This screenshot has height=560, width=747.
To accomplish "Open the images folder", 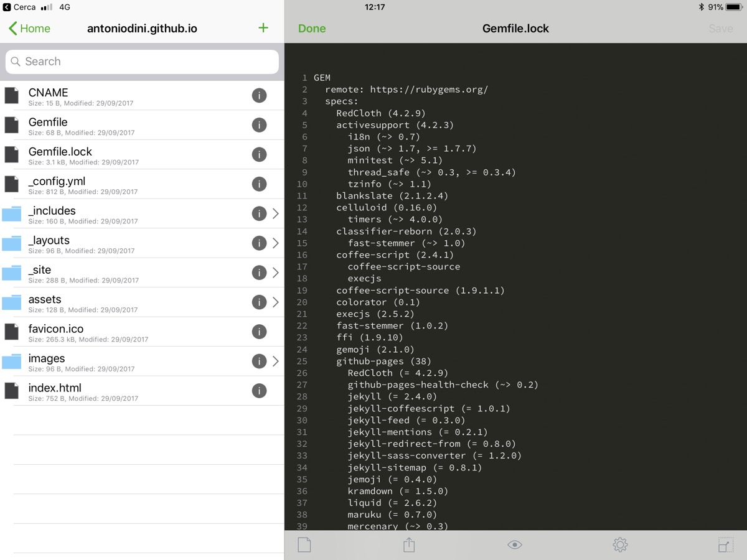I will tap(142, 362).
